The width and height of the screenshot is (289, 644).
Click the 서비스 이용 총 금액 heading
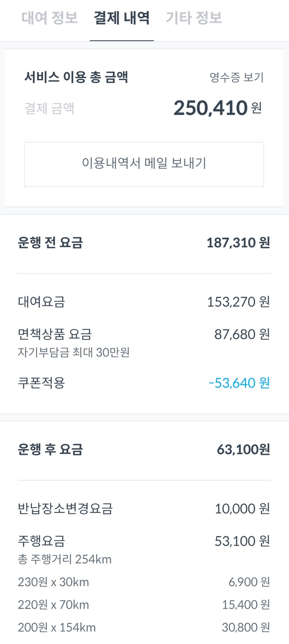coord(76,77)
